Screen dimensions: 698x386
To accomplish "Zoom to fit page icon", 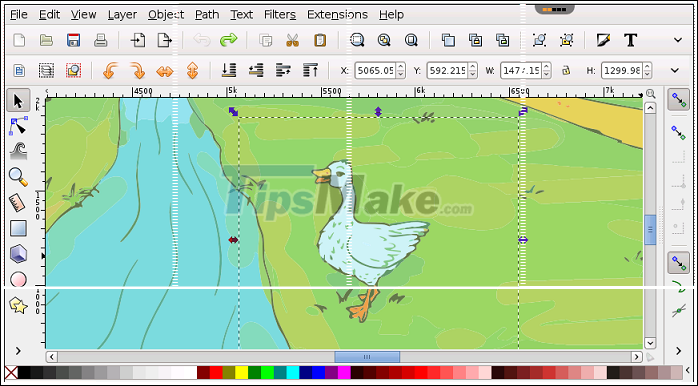I will [x=411, y=41].
